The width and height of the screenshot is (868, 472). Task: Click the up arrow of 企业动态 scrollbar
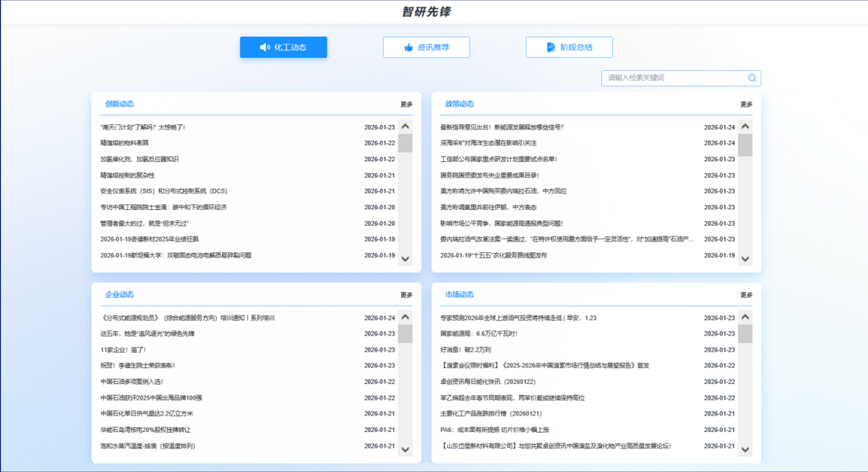point(405,317)
